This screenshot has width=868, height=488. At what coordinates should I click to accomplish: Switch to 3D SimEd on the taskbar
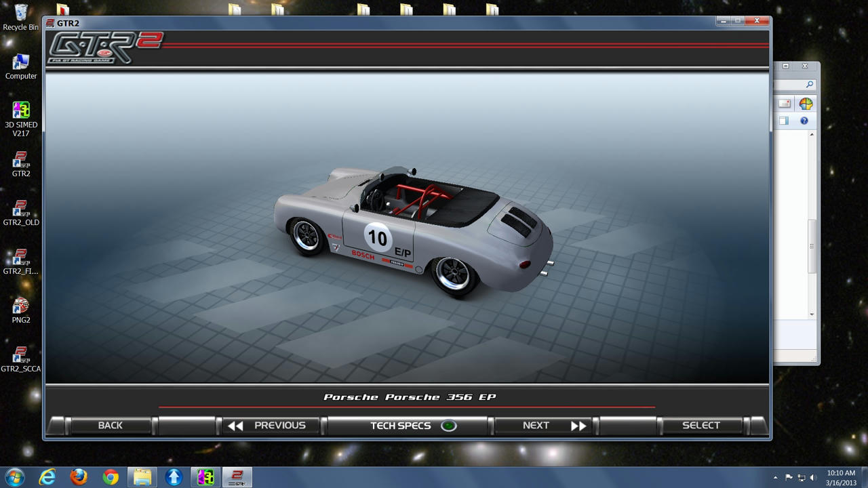(205, 477)
